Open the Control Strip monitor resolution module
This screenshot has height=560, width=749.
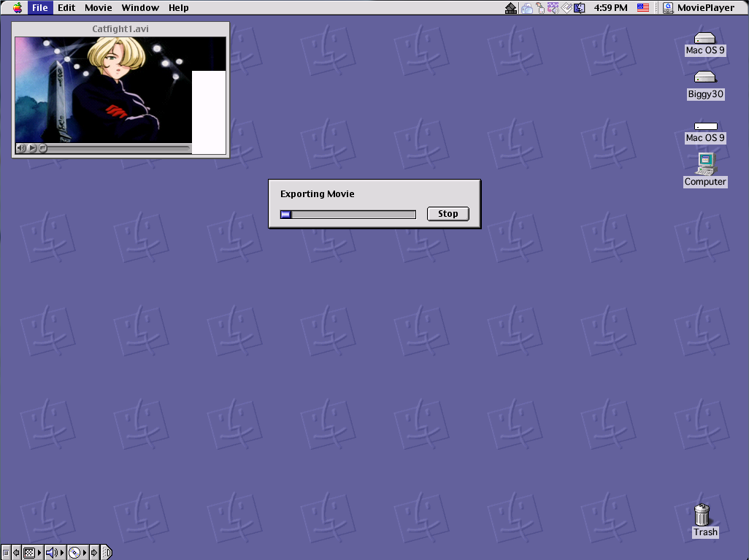[29, 553]
